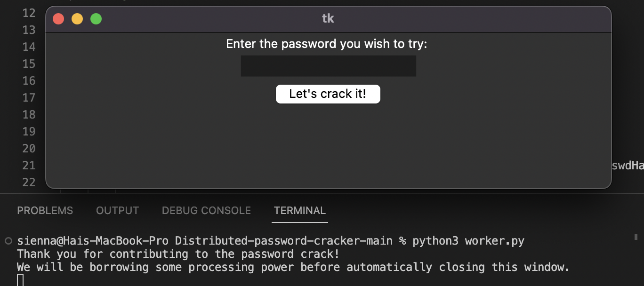Click the terminal prompt circle indicator
Image resolution: width=644 pixels, height=286 pixels.
[8, 241]
